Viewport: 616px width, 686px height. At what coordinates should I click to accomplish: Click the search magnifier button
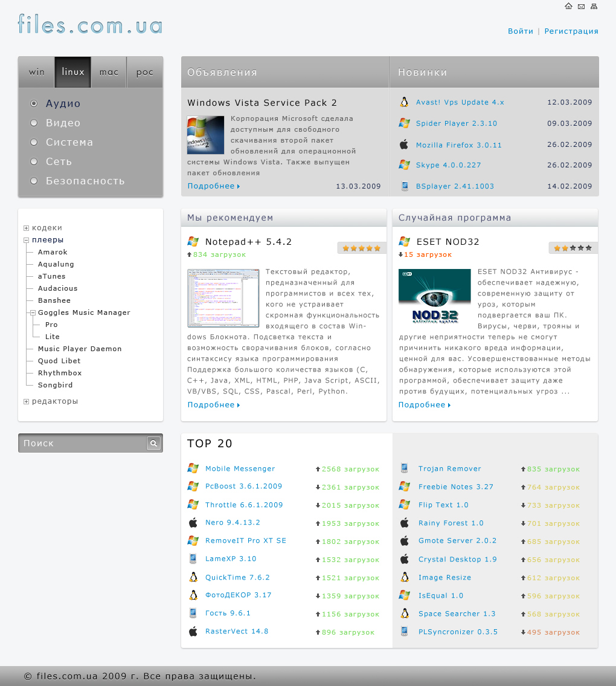tap(154, 443)
